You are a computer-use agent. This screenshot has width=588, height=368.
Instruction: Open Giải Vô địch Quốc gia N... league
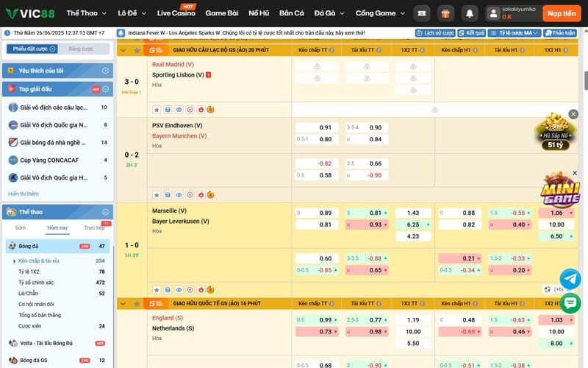58,125
